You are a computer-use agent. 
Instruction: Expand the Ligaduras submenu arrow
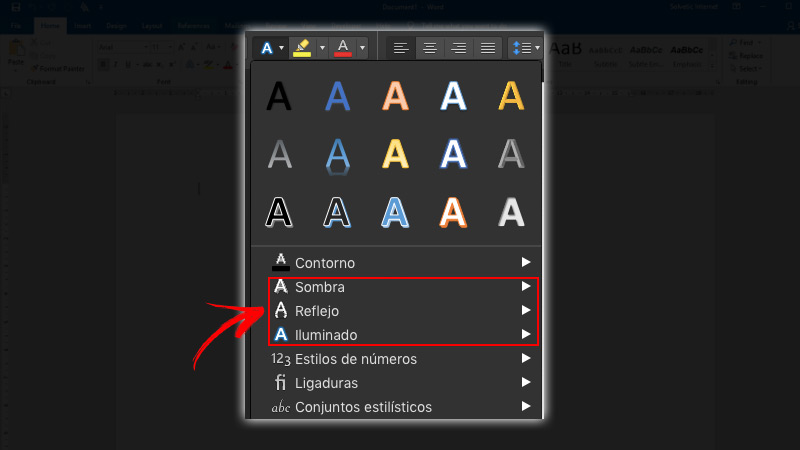point(526,383)
